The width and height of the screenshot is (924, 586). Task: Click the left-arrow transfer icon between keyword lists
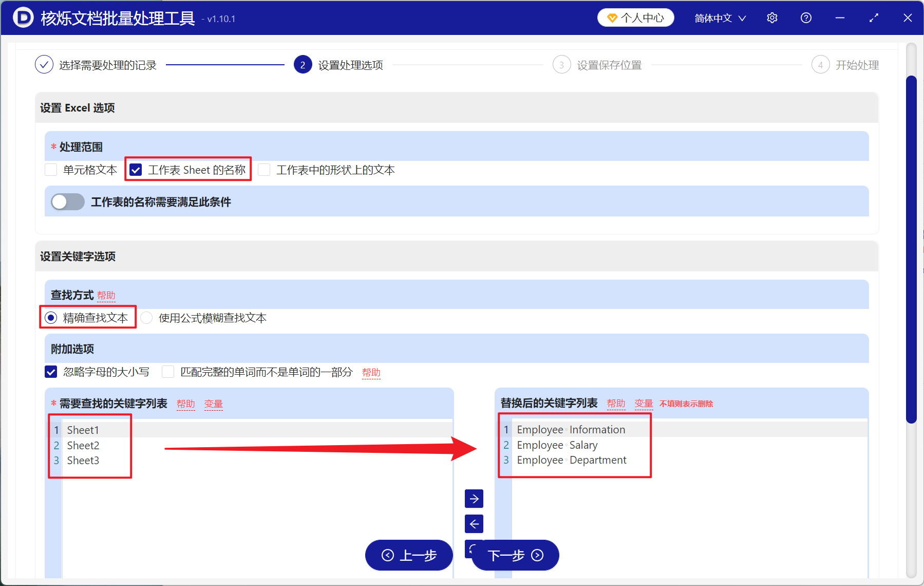pos(474,523)
